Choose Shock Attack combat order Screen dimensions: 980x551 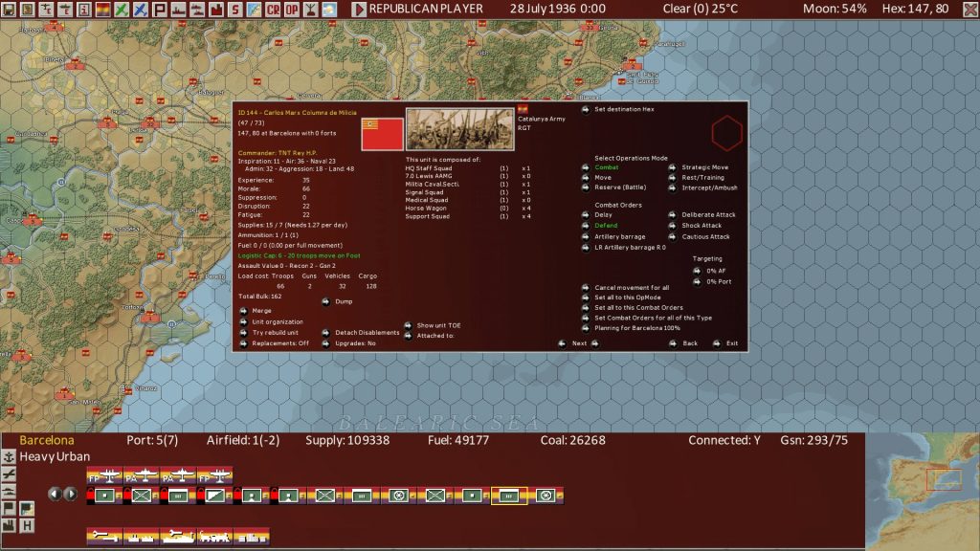click(672, 226)
